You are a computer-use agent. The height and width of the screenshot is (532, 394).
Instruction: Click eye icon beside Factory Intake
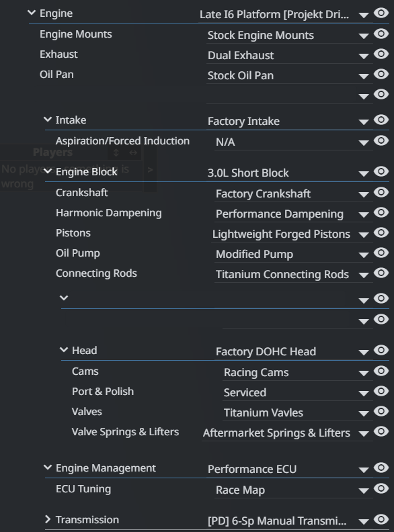(381, 120)
